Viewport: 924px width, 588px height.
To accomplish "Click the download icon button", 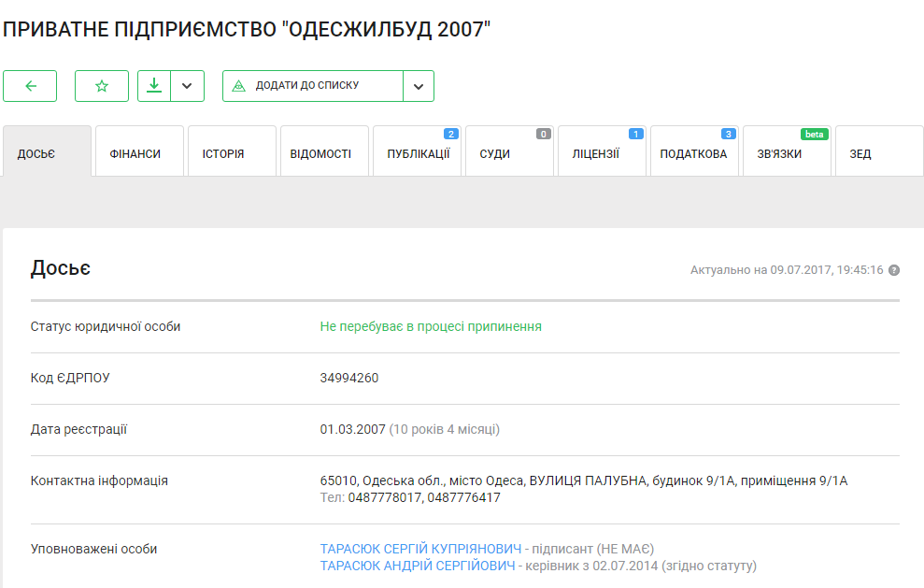I will tap(154, 86).
